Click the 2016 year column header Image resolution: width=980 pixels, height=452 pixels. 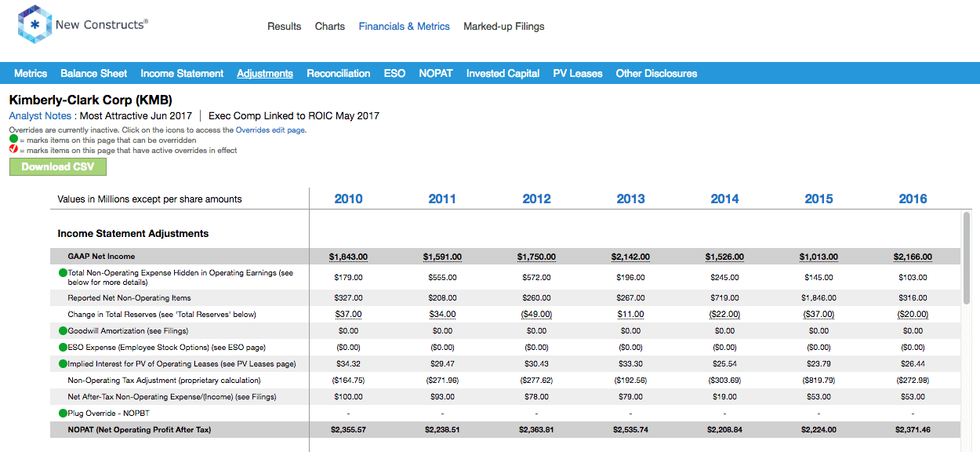(913, 199)
